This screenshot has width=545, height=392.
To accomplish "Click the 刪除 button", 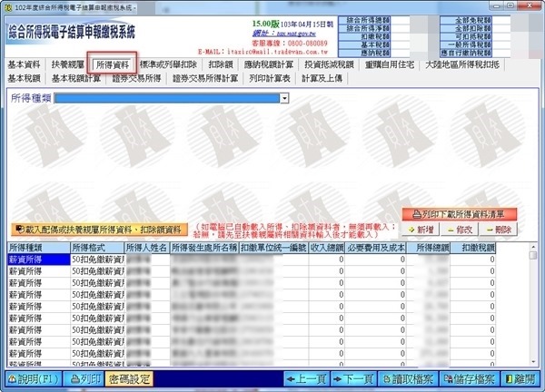I will tap(499, 230).
